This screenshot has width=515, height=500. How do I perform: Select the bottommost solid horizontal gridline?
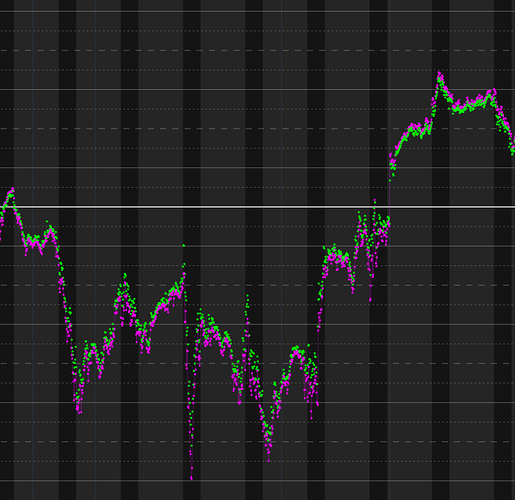257,481
